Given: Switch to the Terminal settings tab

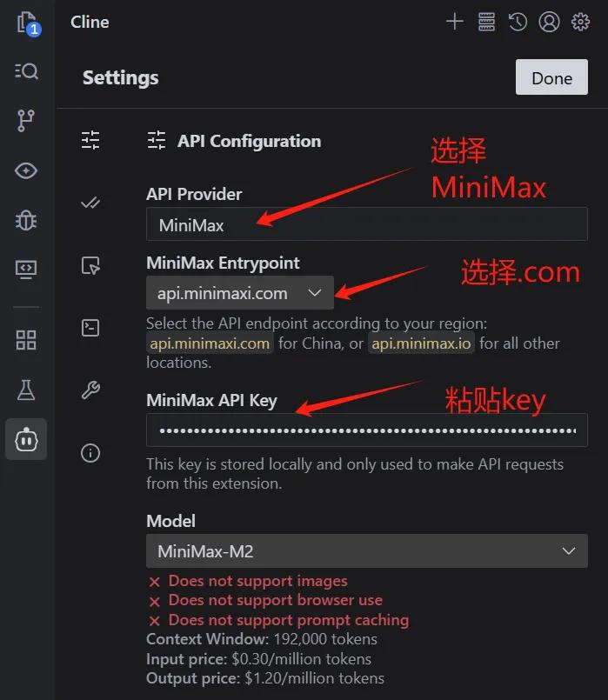Looking at the screenshot, I should (x=90, y=328).
